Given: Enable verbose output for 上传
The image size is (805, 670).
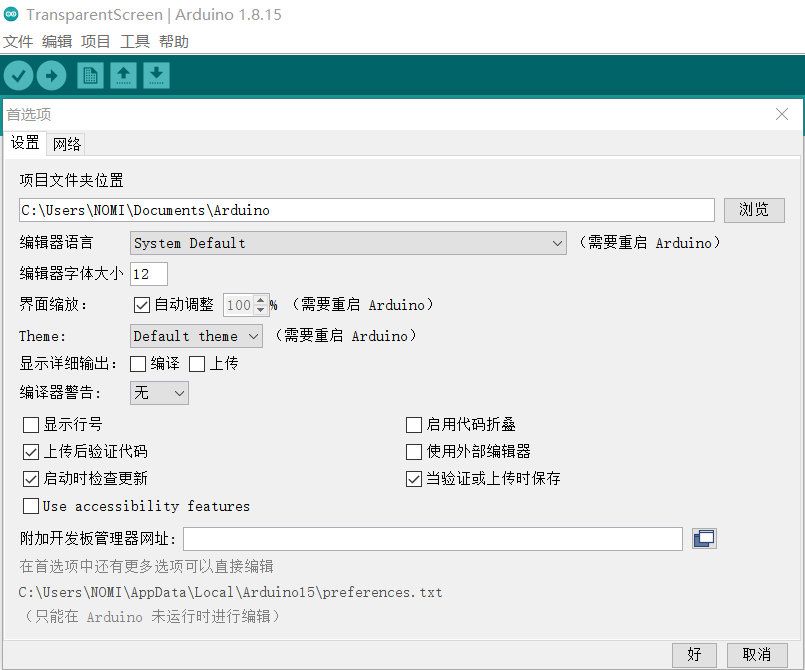Looking at the screenshot, I should coord(197,364).
